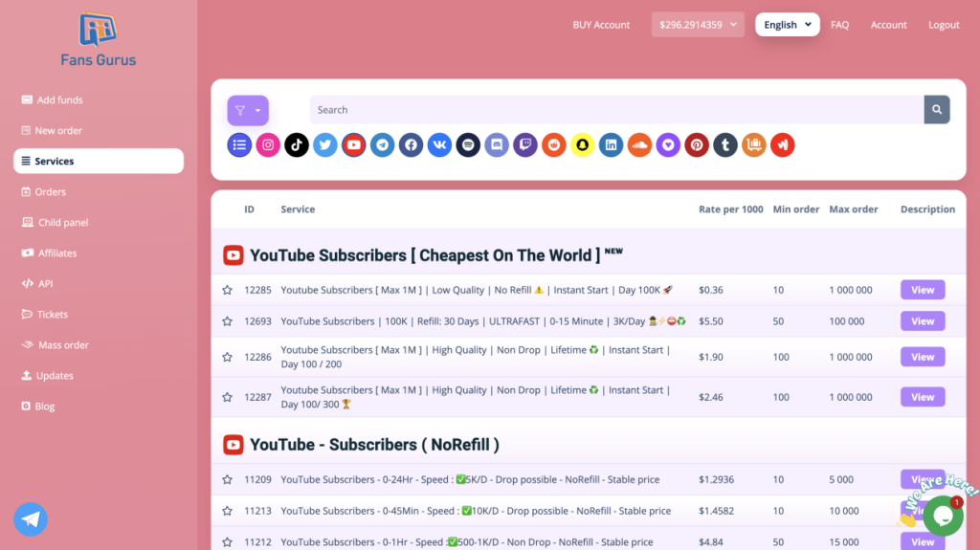The image size is (980, 550).
Task: Filter services by Telegram icon
Action: click(x=383, y=145)
